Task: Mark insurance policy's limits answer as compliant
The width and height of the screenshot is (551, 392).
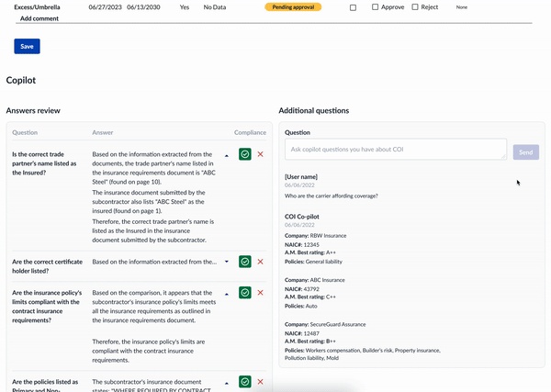Action: click(245, 293)
